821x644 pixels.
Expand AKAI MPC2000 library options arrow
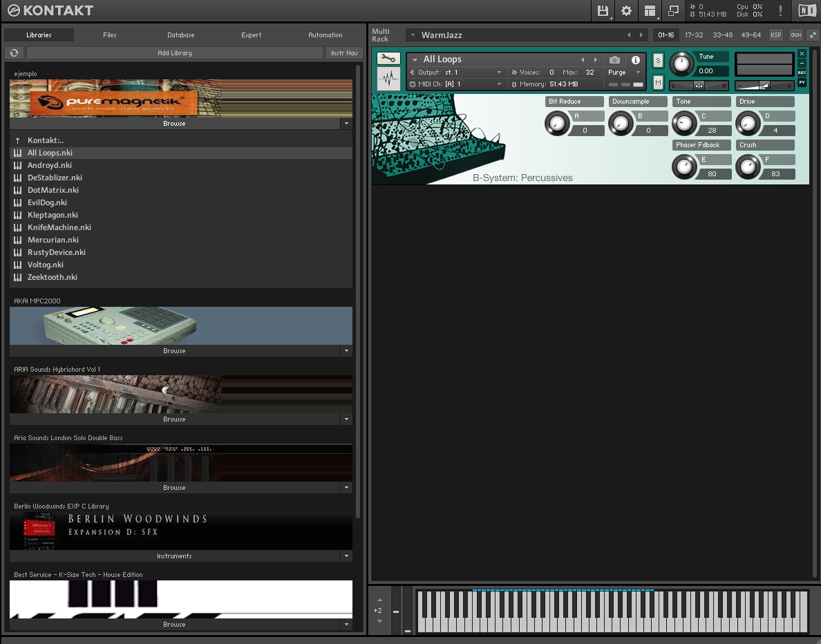pyautogui.click(x=346, y=351)
